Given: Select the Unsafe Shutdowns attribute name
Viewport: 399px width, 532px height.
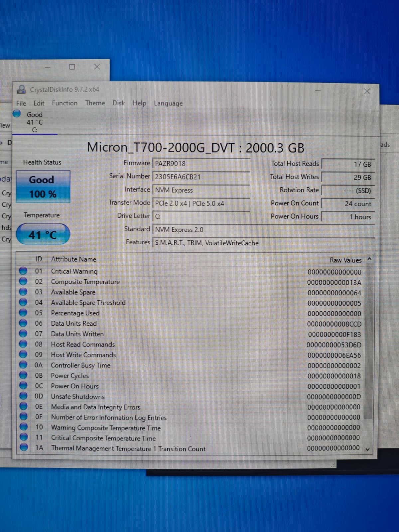Looking at the screenshot, I should point(78,396).
